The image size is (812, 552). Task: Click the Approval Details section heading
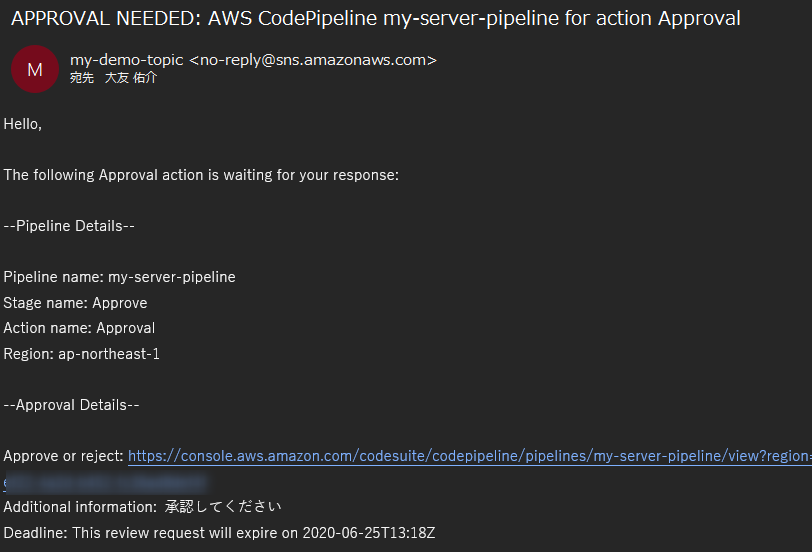click(x=71, y=405)
